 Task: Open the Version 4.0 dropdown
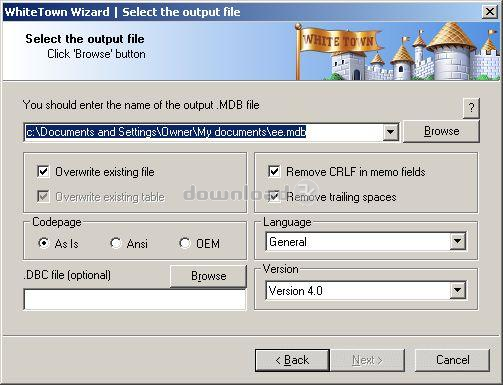[458, 290]
